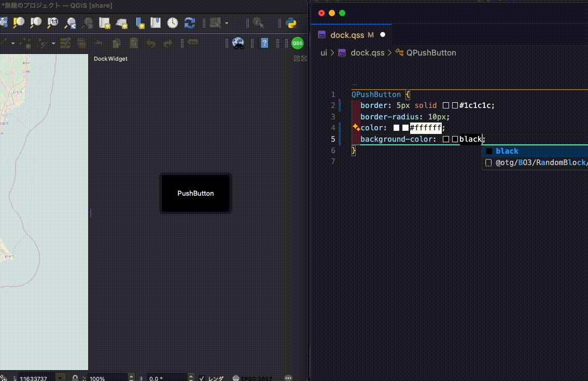Open QGIS Help via the question mark icon
The image size is (588, 381).
(264, 43)
